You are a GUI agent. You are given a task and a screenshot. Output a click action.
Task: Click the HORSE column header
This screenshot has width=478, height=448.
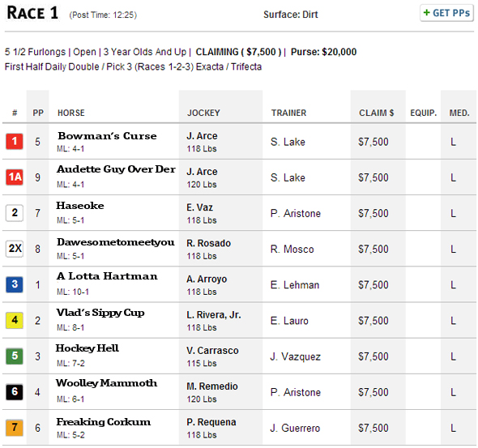[x=71, y=113]
